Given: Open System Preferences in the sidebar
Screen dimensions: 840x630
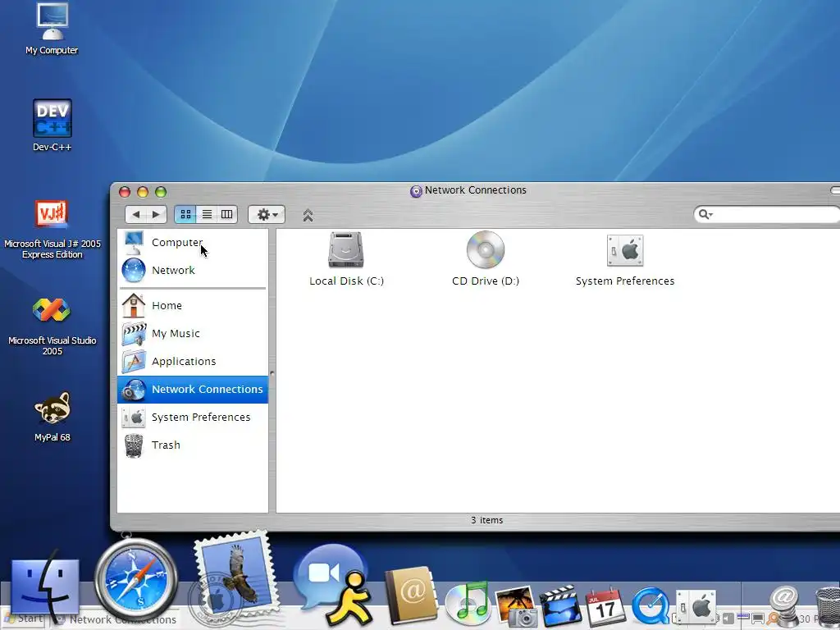Looking at the screenshot, I should [x=193, y=418].
